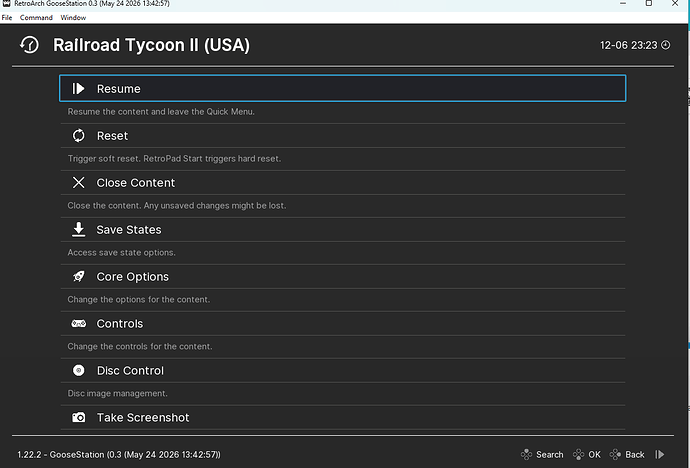Click the Resume play icon
The height and width of the screenshot is (468, 690).
(x=78, y=88)
